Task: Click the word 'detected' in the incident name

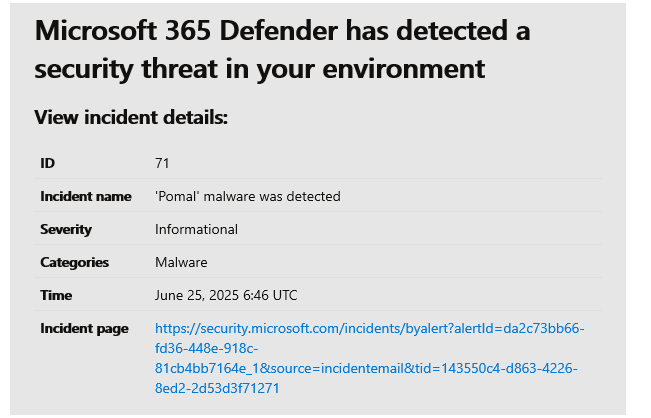Action: (315, 196)
